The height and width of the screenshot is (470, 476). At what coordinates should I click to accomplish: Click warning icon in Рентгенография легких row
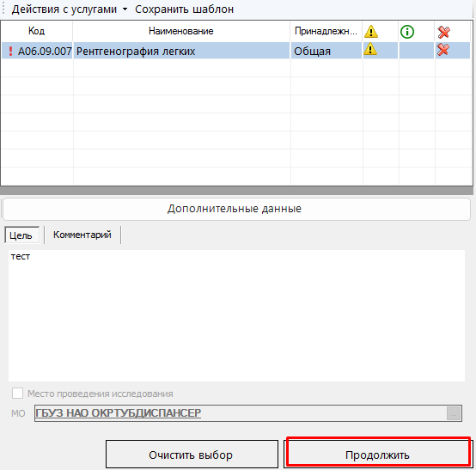tap(370, 49)
